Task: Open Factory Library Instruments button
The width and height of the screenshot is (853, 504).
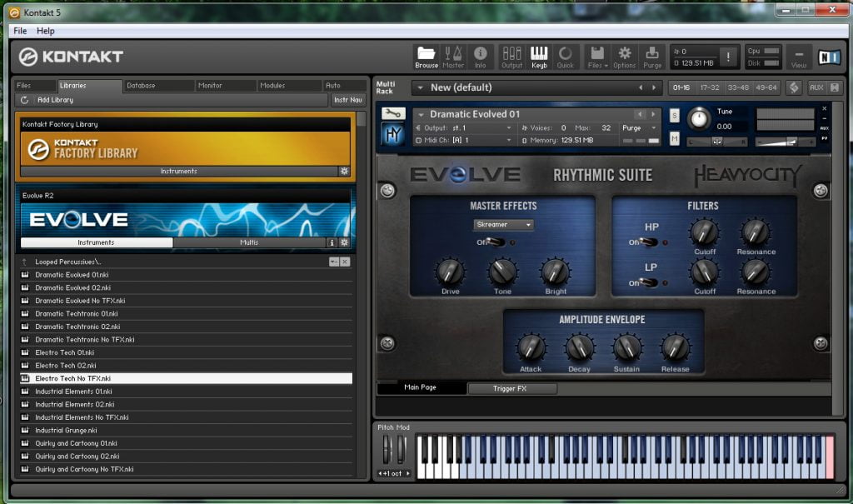Action: [x=179, y=171]
